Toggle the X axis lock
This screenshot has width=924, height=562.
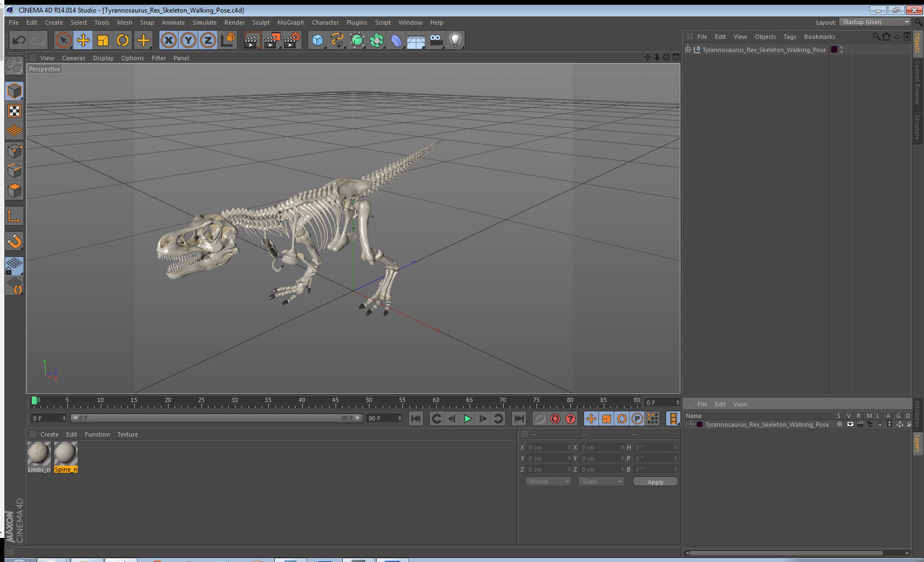(x=169, y=40)
